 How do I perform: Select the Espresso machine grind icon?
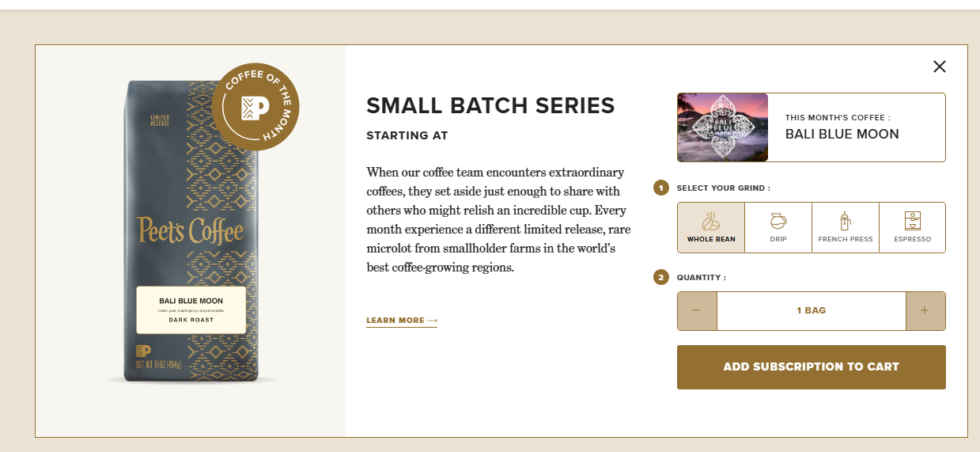click(x=912, y=227)
